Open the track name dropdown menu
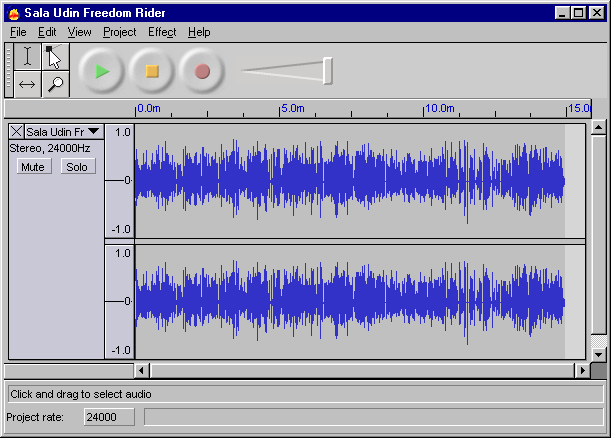This screenshot has height=438, width=611. tap(93, 131)
